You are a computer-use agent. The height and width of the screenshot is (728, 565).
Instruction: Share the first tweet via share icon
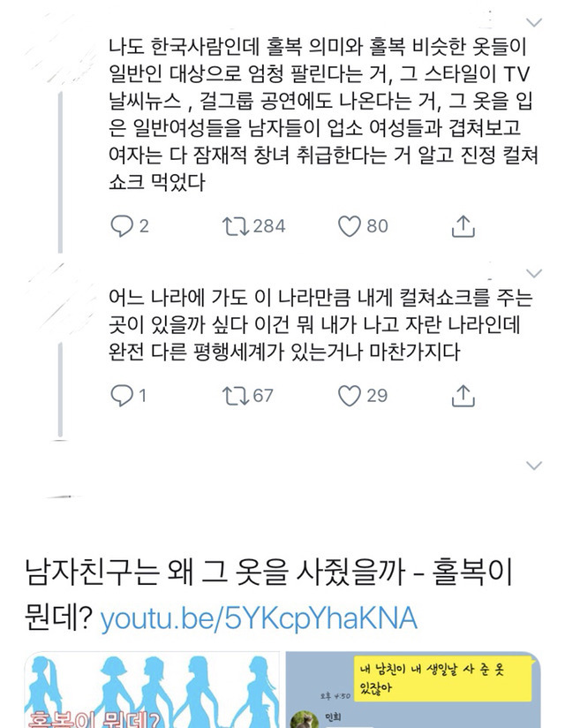pyautogui.click(x=463, y=227)
